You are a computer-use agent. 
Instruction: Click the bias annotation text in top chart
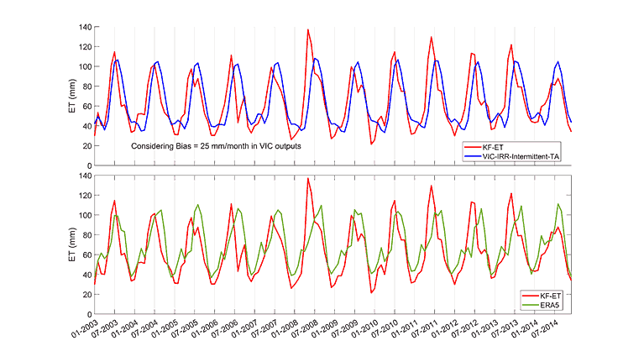216,146
